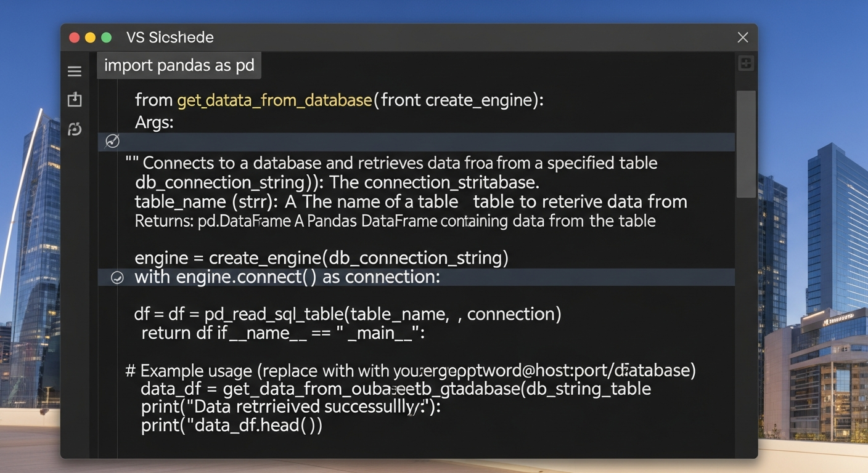Select the import pandas as pd tab

pyautogui.click(x=179, y=65)
